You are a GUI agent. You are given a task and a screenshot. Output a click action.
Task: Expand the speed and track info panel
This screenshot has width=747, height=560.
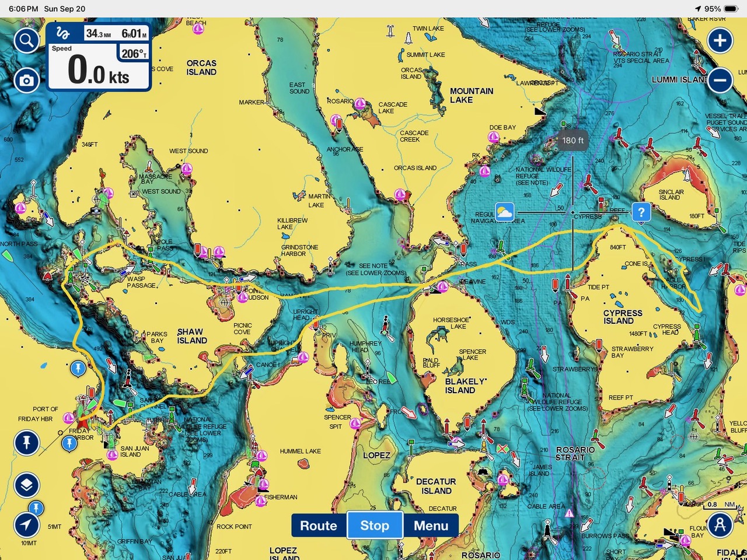[x=99, y=57]
